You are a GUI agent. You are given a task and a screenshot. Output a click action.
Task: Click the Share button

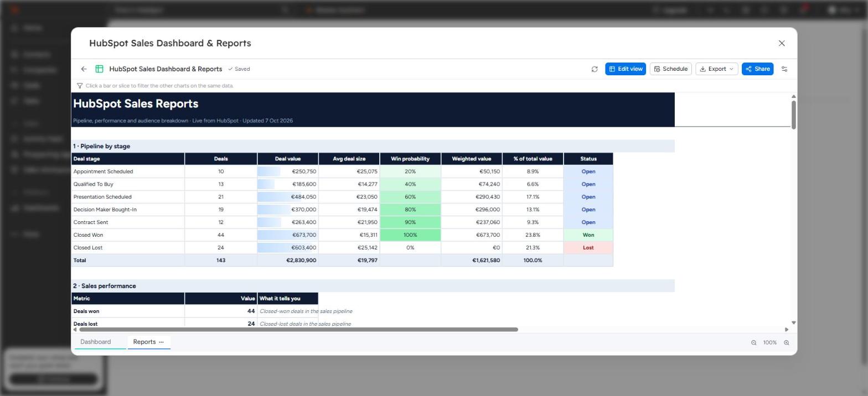pos(757,69)
